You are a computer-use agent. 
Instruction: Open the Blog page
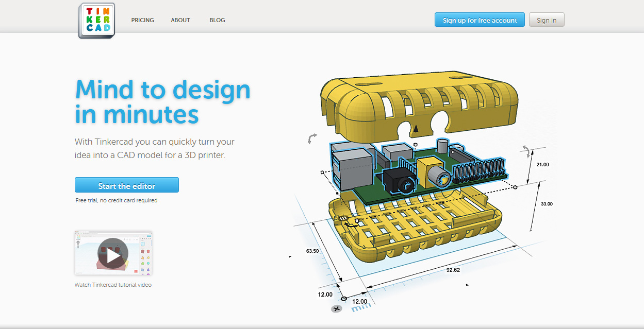click(x=217, y=20)
